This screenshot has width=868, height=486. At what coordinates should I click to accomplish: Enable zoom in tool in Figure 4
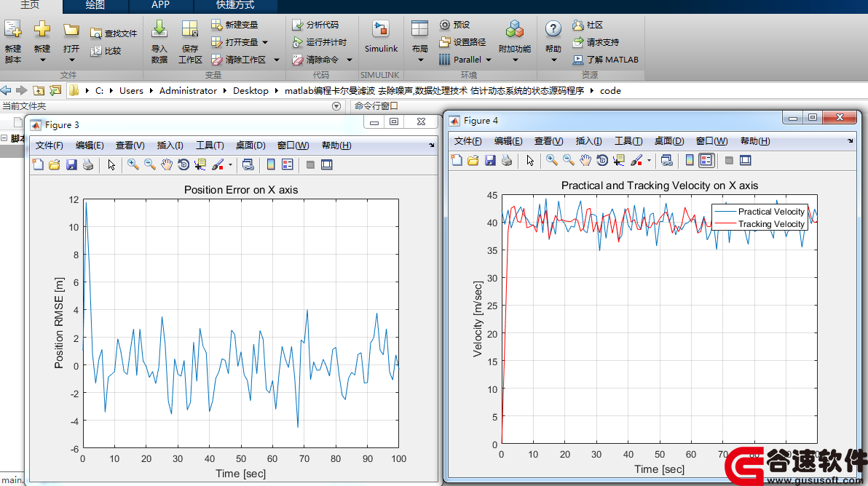[552, 160]
